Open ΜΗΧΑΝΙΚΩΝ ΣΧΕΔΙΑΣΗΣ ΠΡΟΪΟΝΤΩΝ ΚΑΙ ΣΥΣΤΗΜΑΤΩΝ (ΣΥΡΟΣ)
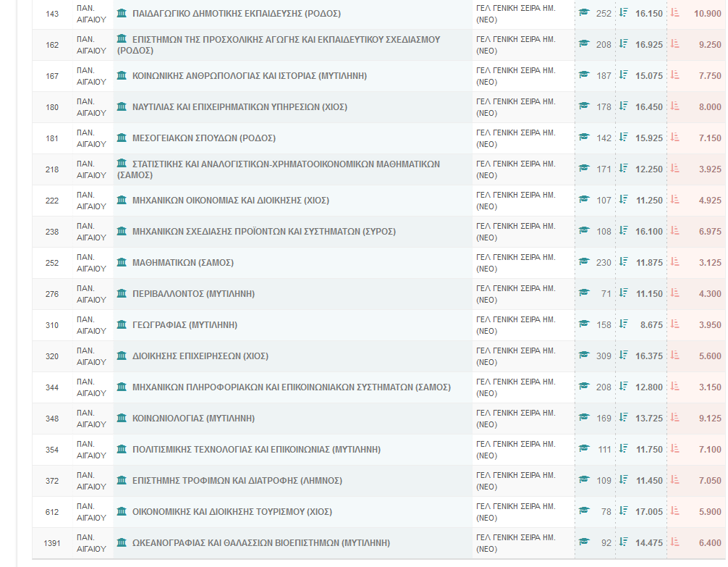Viewport: 728px width, 567px height. [x=264, y=232]
